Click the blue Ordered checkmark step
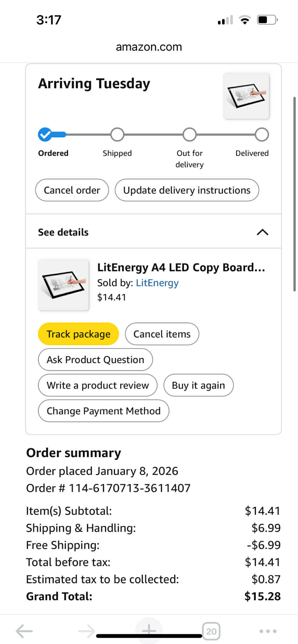Viewport: 298px width, 644px height. click(45, 135)
